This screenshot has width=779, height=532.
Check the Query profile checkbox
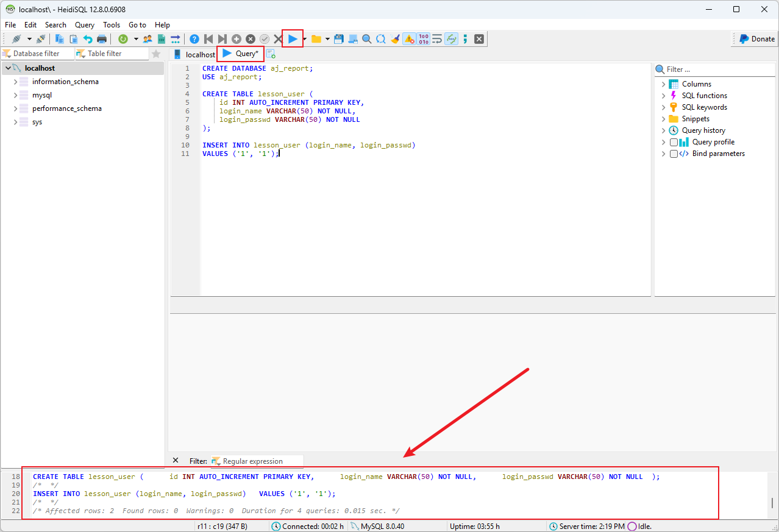[x=674, y=142]
